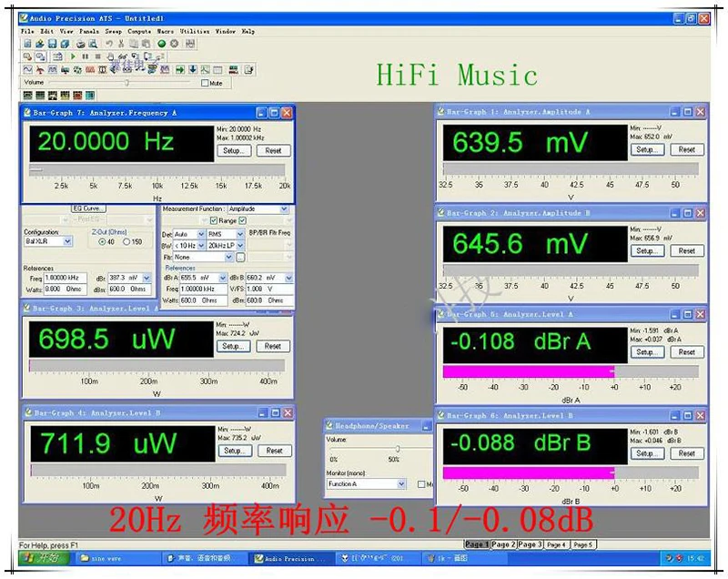Click Reset in Level B uW bar graph
The height and width of the screenshot is (579, 728).
[274, 451]
